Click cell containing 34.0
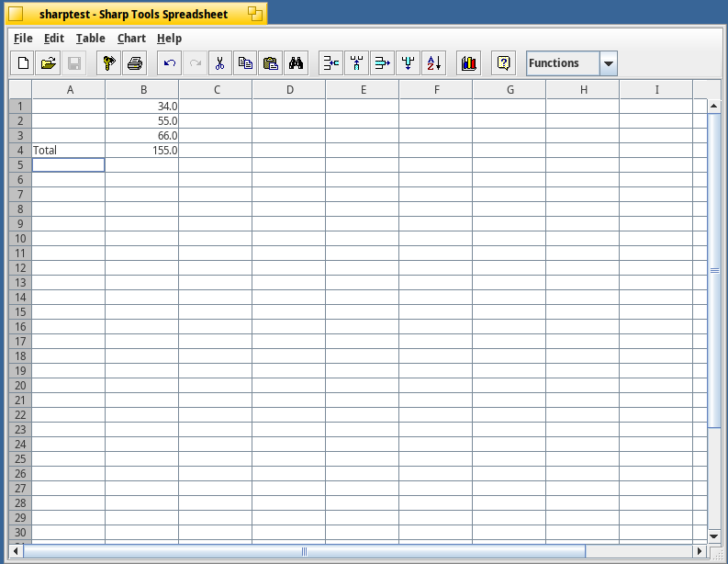Screen dimensions: 728x564 click(x=142, y=106)
